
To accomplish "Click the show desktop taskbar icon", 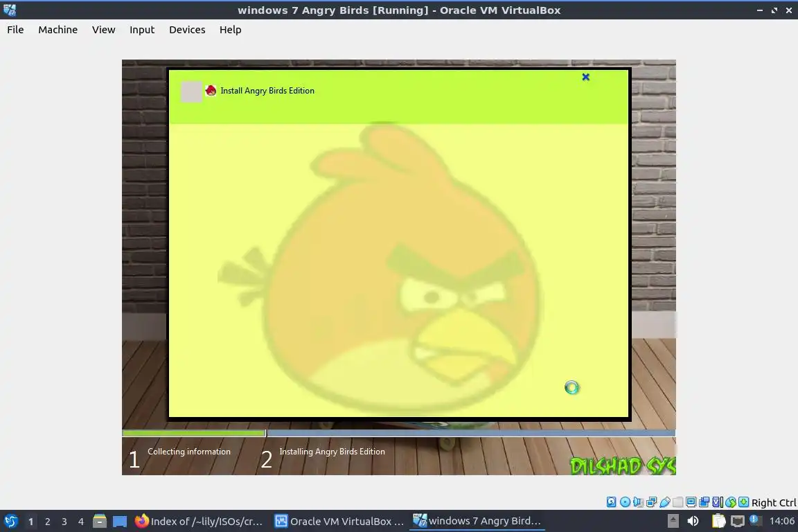I will click(x=120, y=522).
